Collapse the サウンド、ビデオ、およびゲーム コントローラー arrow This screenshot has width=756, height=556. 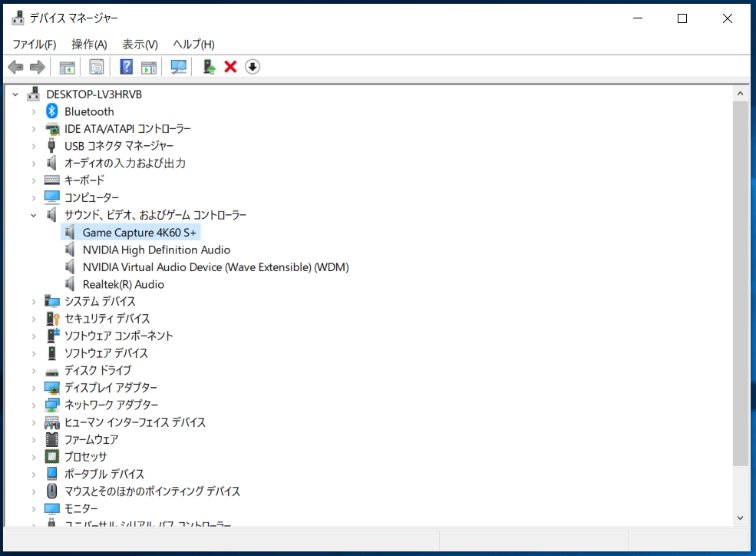click(x=33, y=215)
